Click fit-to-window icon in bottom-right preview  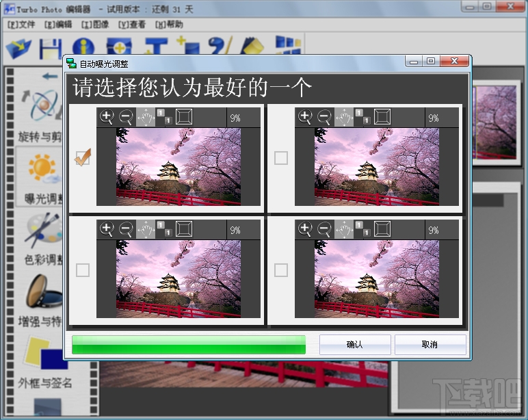pos(382,228)
